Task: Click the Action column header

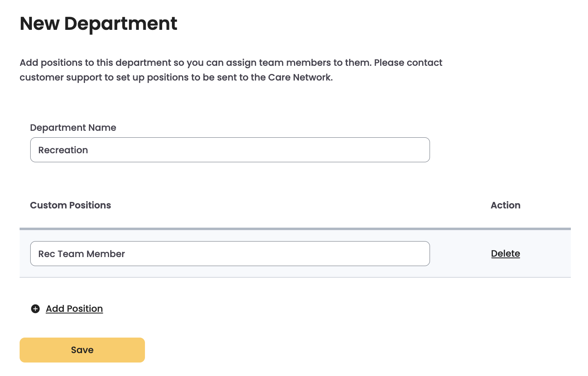Action: coord(505,205)
